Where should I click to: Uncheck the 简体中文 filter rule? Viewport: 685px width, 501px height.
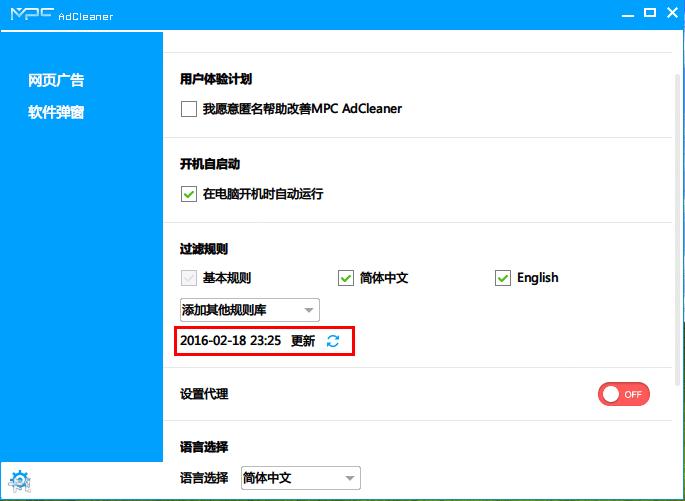click(346, 278)
